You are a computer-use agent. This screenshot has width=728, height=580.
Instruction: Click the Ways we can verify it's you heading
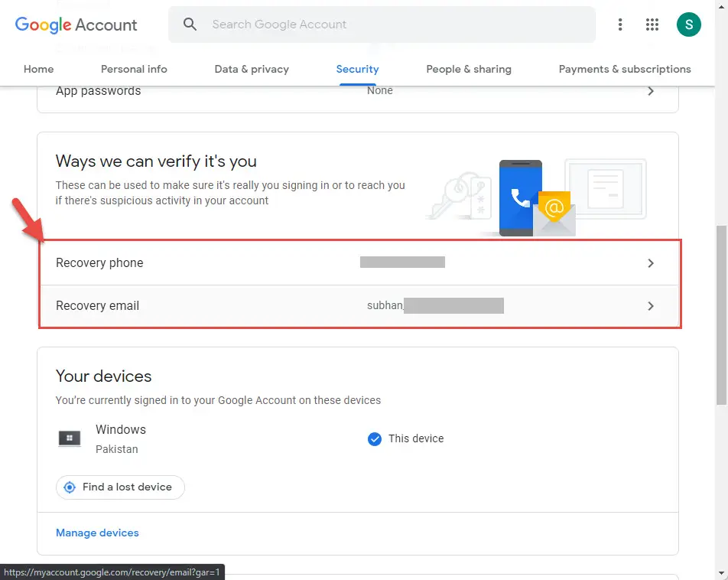(x=156, y=161)
